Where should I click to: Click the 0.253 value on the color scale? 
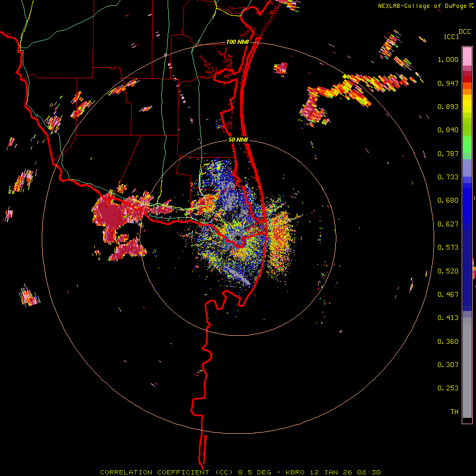(448, 388)
